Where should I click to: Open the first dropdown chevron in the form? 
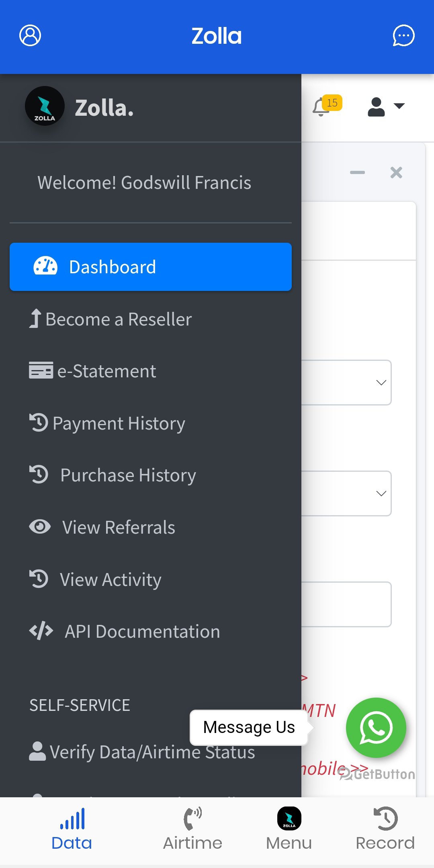(381, 383)
